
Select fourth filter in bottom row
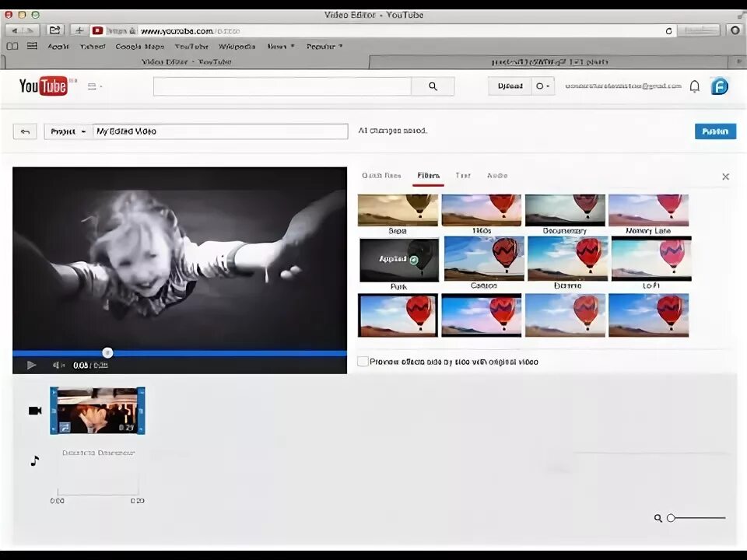(x=648, y=315)
